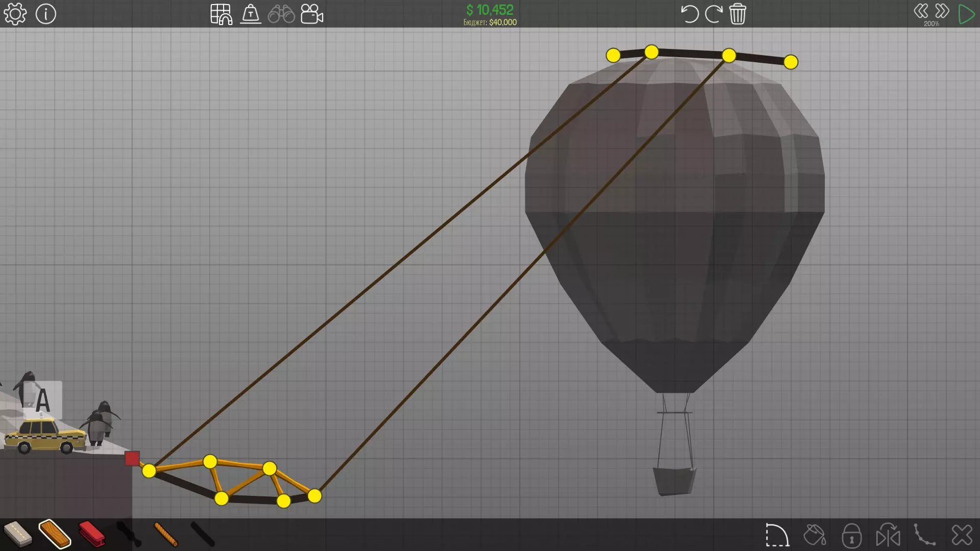Image resolution: width=980 pixels, height=551 pixels.
Task: Undo the last action
Action: pyautogui.click(x=689, y=14)
